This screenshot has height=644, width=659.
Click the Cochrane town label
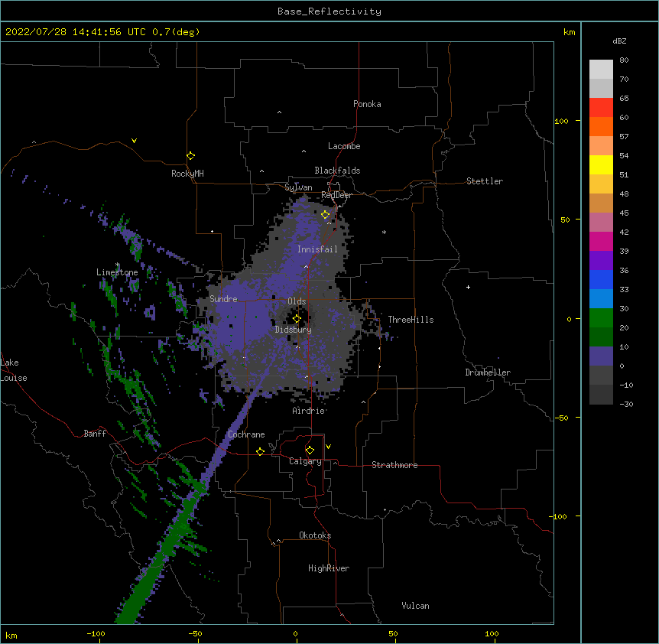(x=246, y=434)
